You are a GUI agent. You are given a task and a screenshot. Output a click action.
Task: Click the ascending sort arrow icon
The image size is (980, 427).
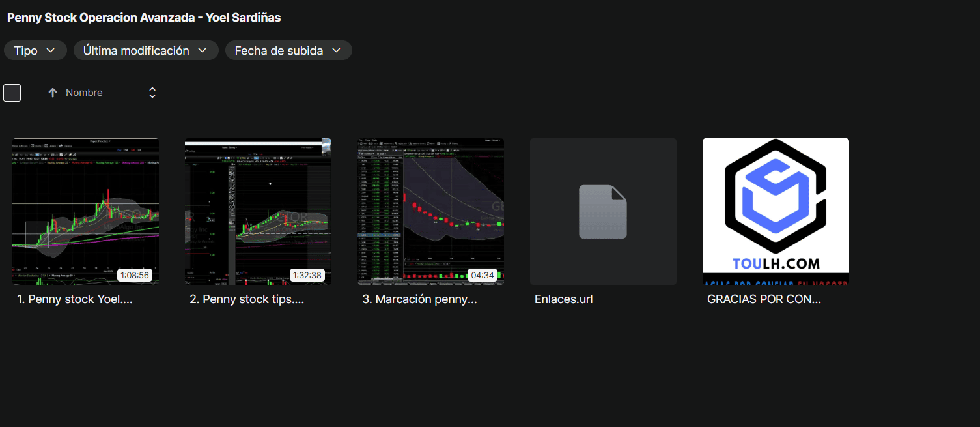pyautogui.click(x=53, y=93)
